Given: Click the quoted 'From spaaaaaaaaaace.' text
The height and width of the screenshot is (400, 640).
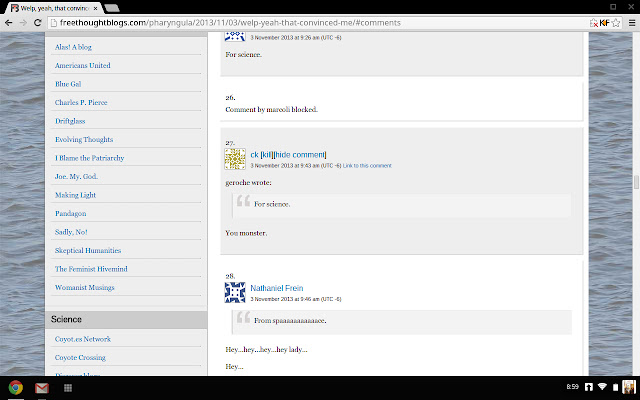Looking at the screenshot, I should point(290,321).
